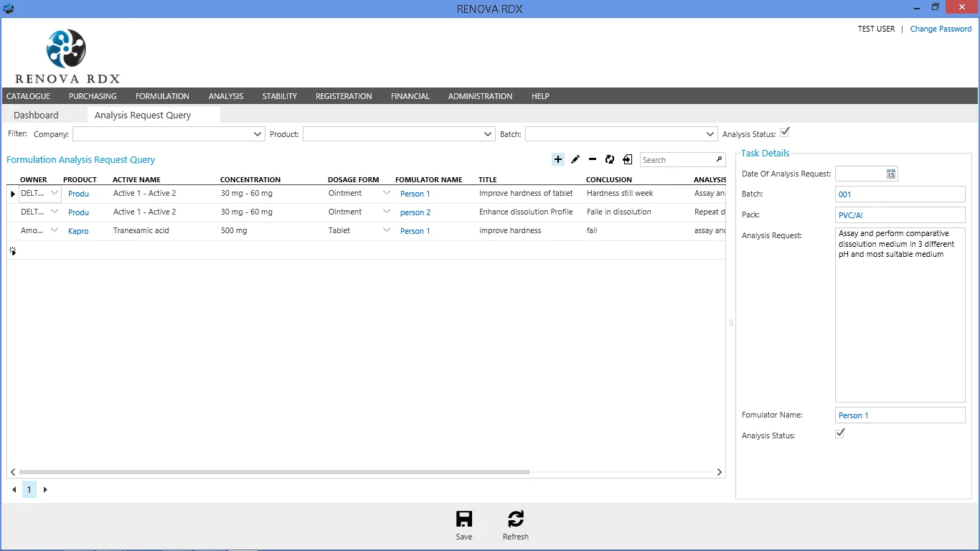Click the minus icon to delete a record
Image resolution: width=980 pixels, height=551 pixels.
click(592, 159)
